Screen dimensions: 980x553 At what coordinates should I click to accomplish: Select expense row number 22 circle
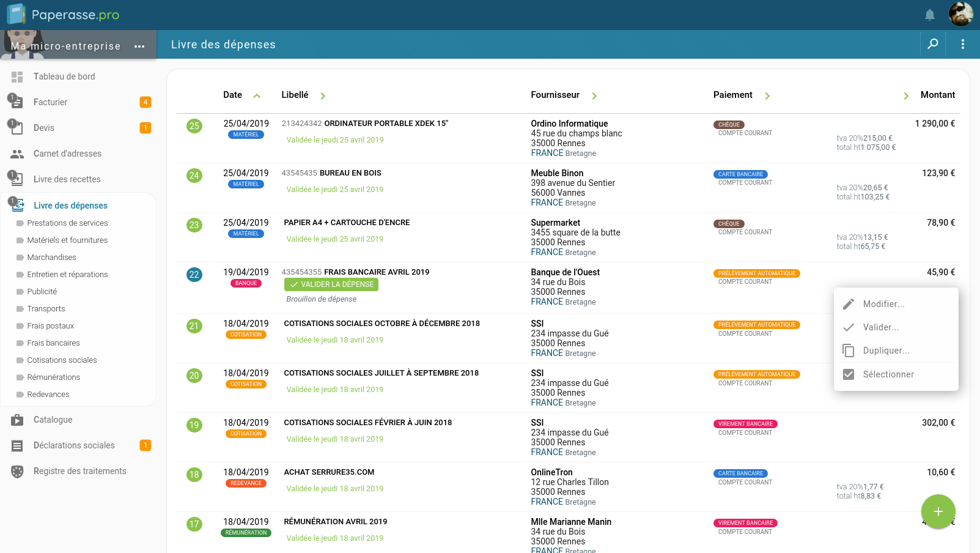click(194, 275)
